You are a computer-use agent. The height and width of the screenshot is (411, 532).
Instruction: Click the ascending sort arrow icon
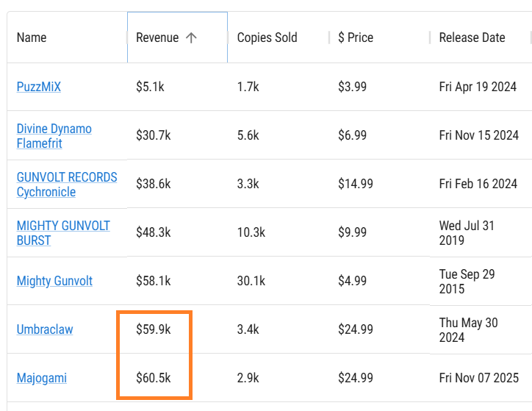[191, 37]
